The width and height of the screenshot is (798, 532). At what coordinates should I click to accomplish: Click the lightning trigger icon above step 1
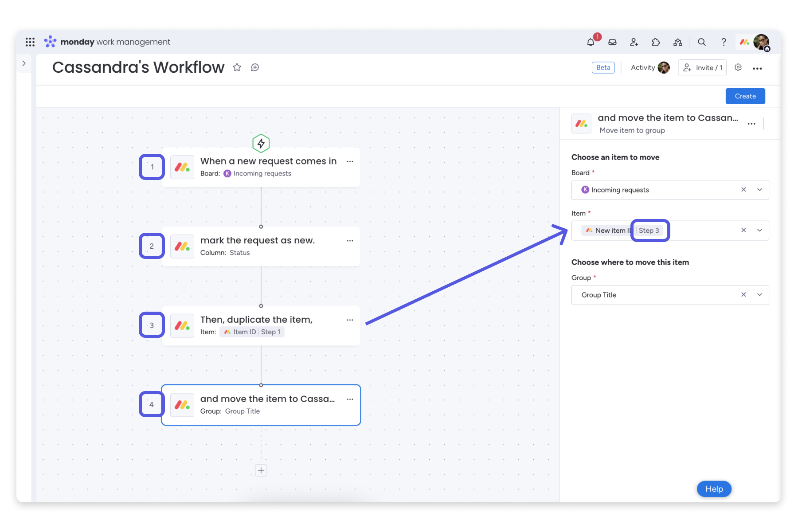[261, 143]
